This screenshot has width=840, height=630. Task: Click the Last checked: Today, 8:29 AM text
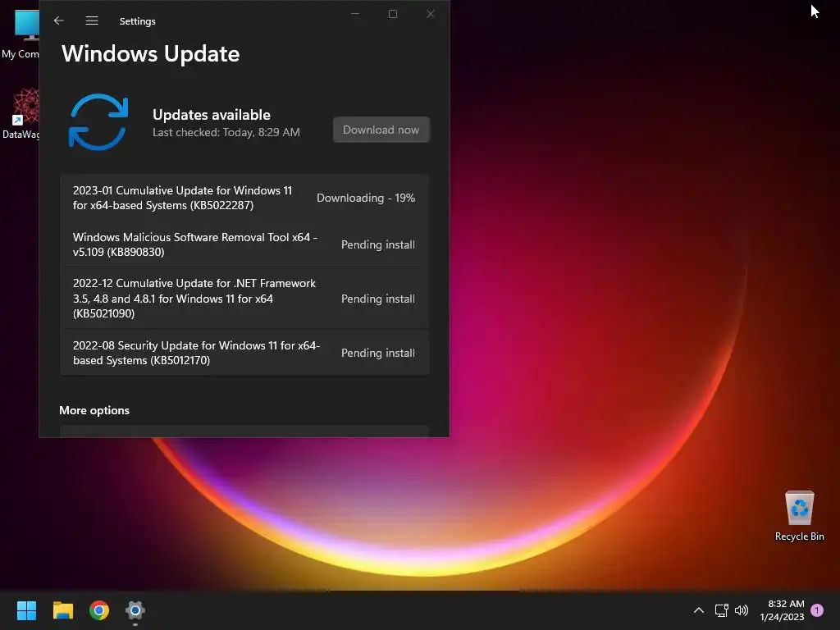226,132
